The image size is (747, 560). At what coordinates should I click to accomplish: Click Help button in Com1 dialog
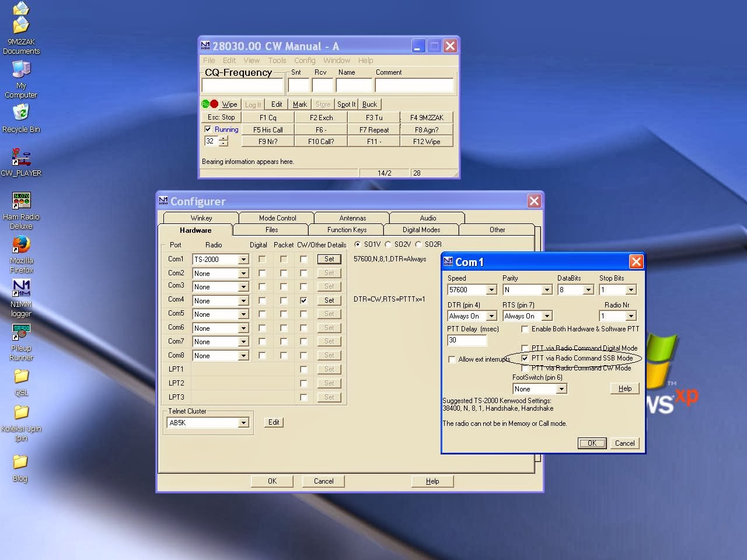pos(625,388)
